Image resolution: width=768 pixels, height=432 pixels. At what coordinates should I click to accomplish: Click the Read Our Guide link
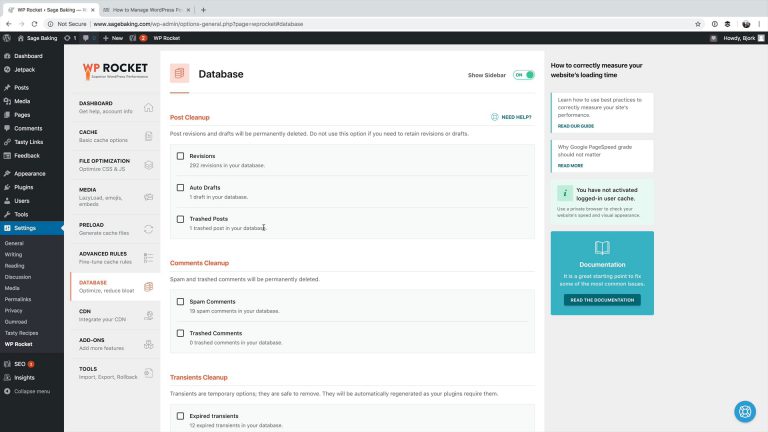pos(576,126)
